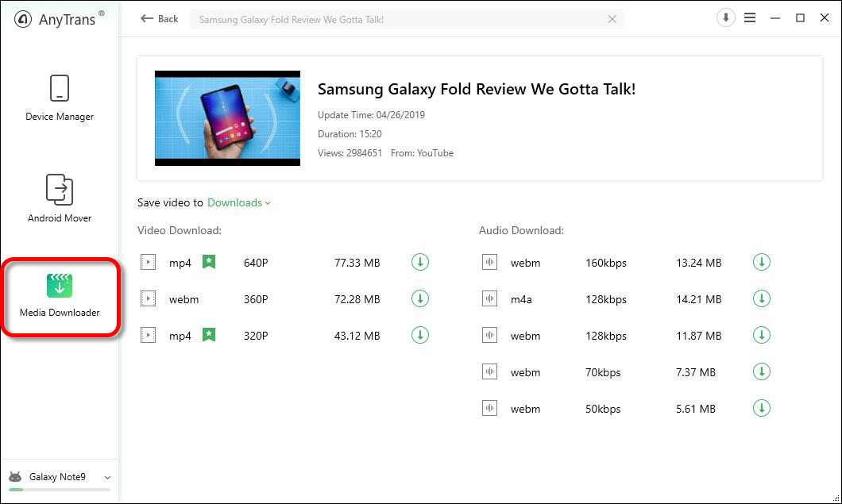Click the audio file icon for m4a

click(490, 299)
